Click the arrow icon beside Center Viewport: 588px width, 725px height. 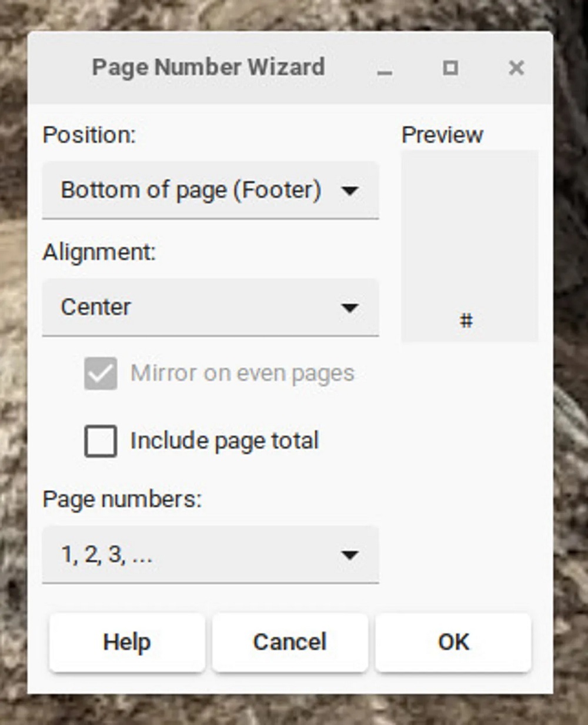(x=350, y=308)
